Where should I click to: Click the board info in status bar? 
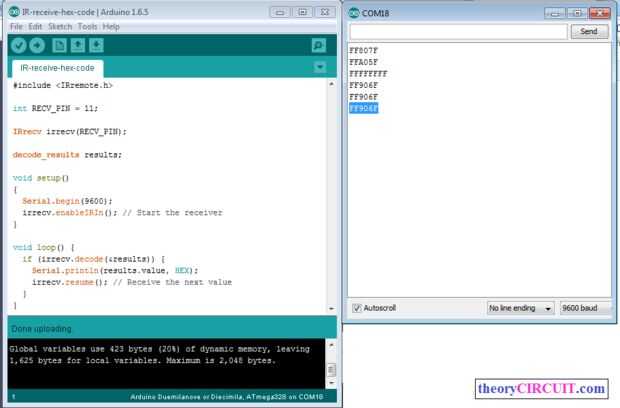pyautogui.click(x=227, y=397)
